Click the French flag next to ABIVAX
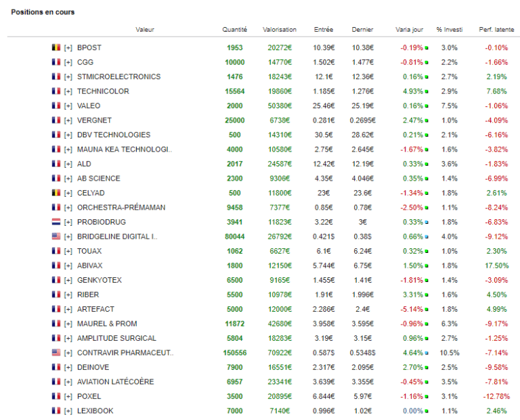The width and height of the screenshot is (520, 420). coord(56,266)
